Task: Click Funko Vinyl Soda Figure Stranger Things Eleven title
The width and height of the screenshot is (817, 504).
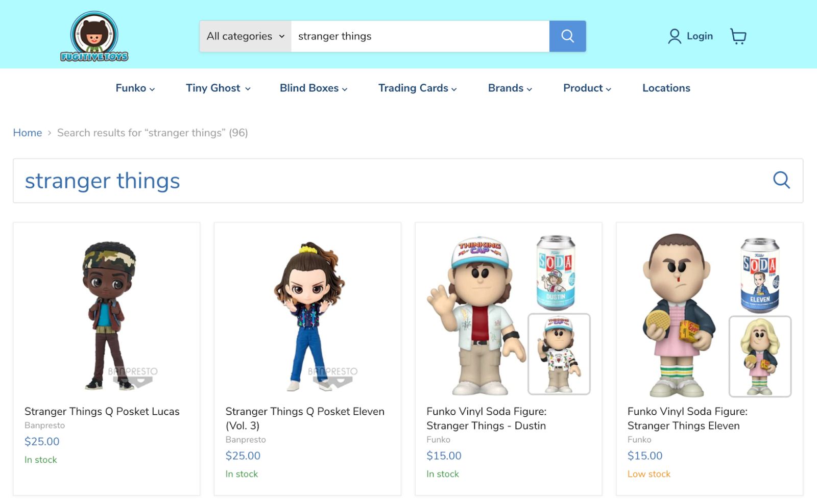Action: (x=687, y=418)
